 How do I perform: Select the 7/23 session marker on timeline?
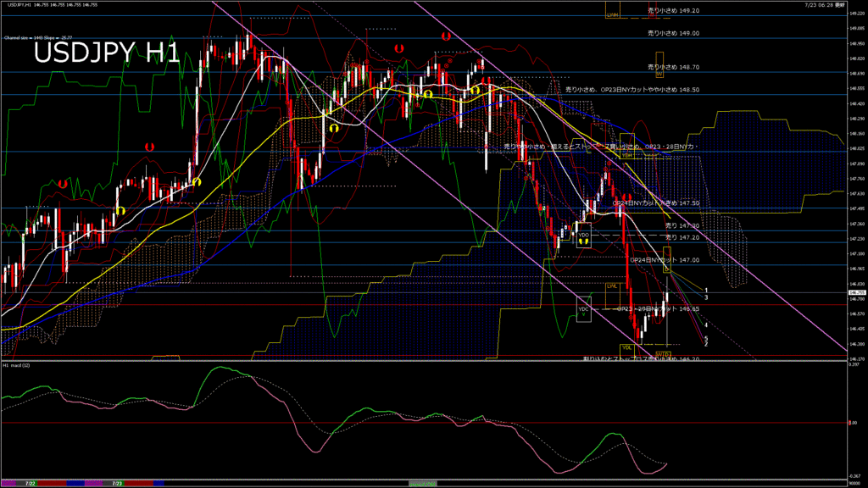tap(117, 484)
